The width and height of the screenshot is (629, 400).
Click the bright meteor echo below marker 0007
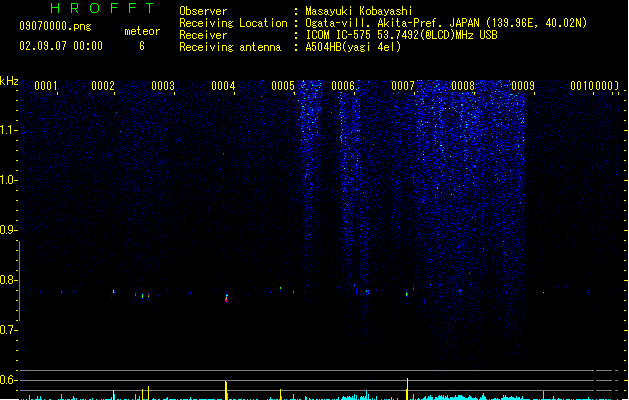pyautogui.click(x=407, y=294)
